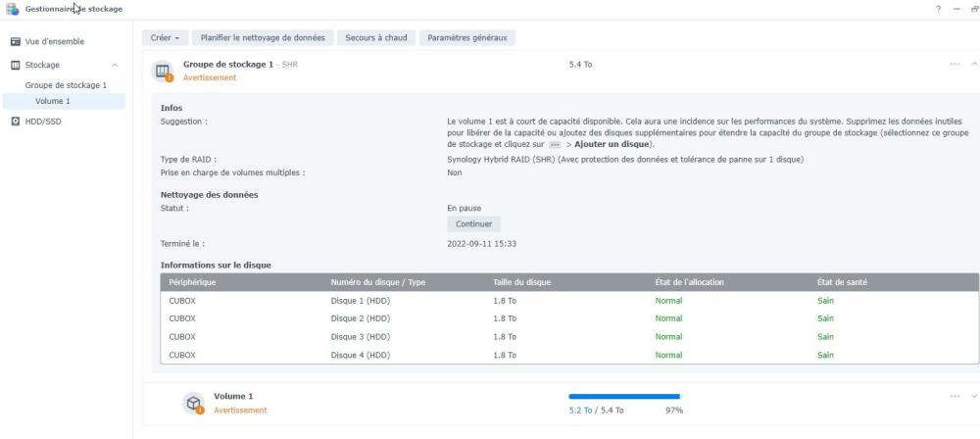980x439 pixels.
Task: Select Groupe de stockage 1 in sidebar
Action: tap(67, 85)
